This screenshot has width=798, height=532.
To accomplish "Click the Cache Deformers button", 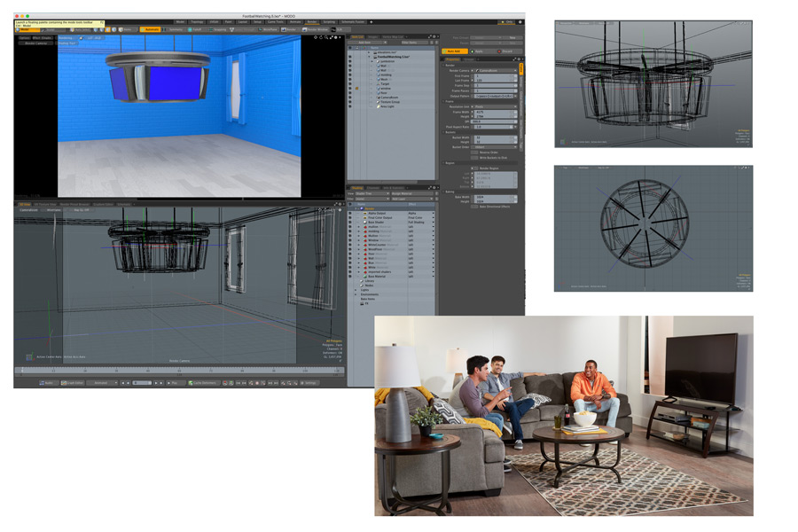I will (202, 383).
